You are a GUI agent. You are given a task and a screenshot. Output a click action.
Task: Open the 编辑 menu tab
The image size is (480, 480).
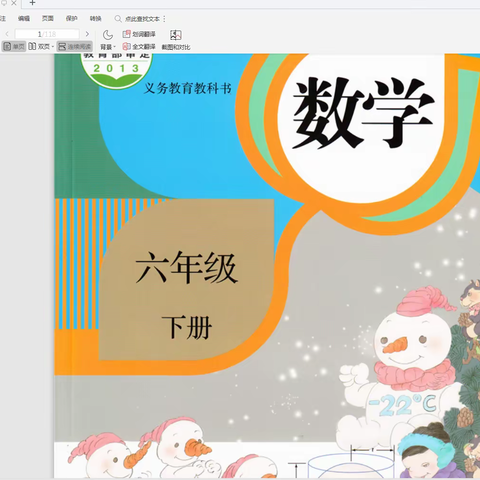[x=24, y=19]
